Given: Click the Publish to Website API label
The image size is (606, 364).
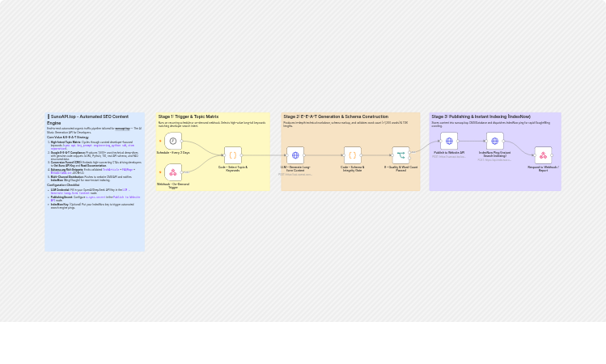Looking at the screenshot, I should point(449,153).
